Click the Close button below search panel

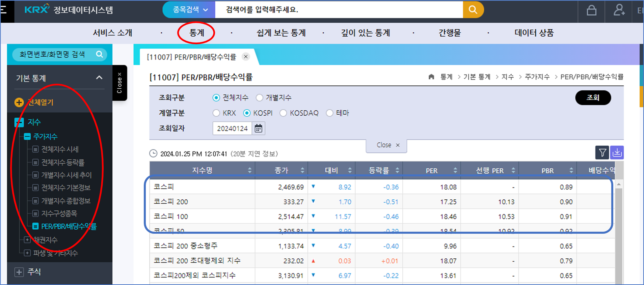pyautogui.click(x=387, y=145)
